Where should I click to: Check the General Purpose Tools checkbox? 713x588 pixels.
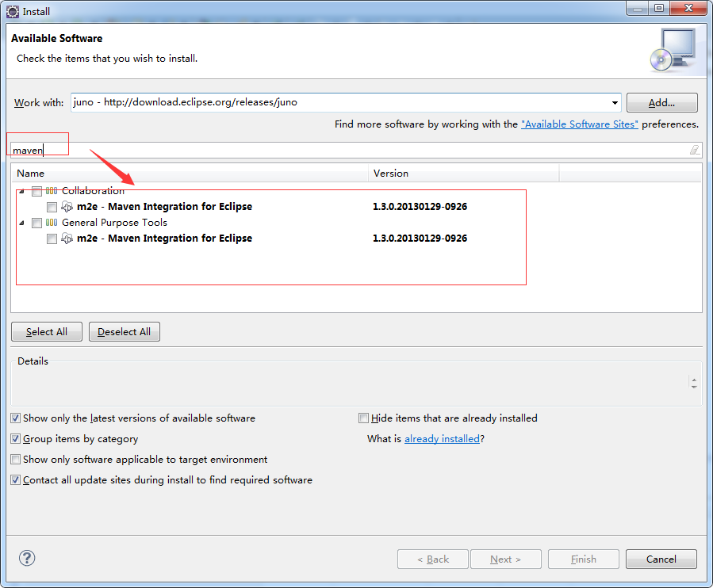tap(36, 223)
